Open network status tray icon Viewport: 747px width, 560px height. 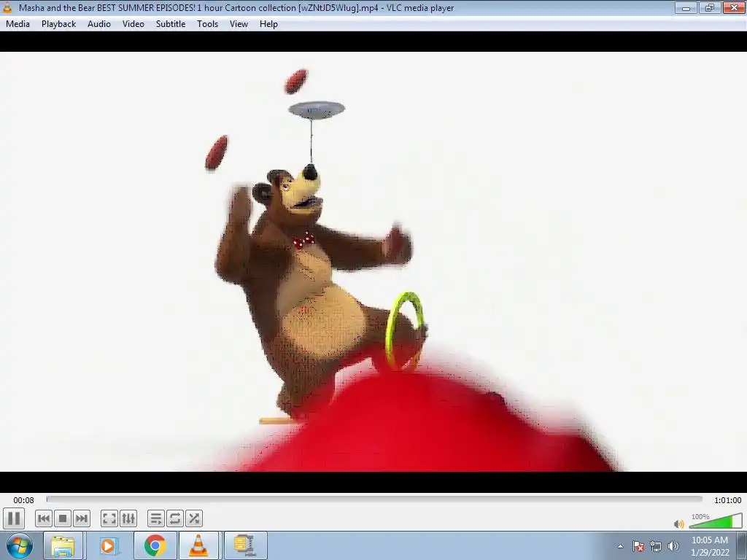656,546
